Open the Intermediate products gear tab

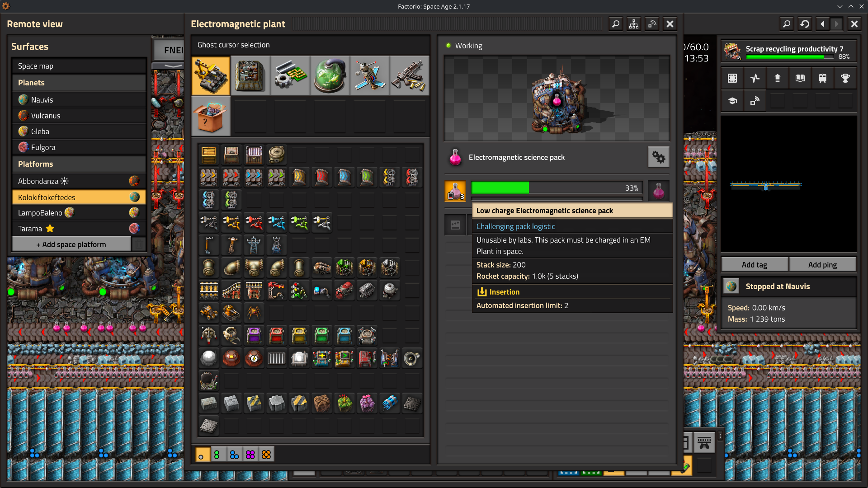point(290,75)
